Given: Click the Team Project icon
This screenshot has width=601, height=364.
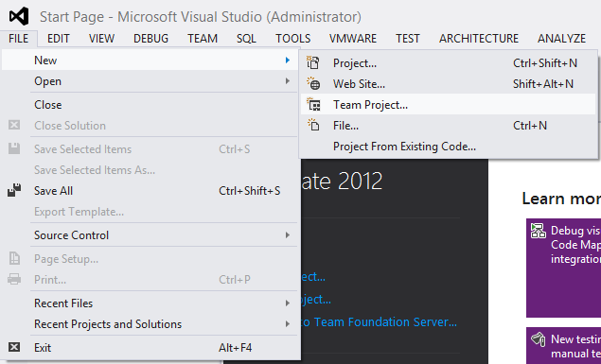Looking at the screenshot, I should coord(313,104).
